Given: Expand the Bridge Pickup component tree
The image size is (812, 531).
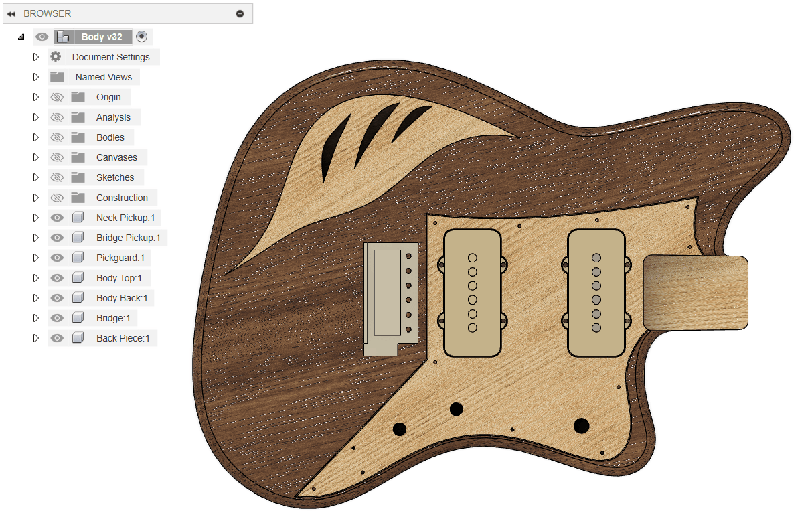Looking at the screenshot, I should [36, 238].
